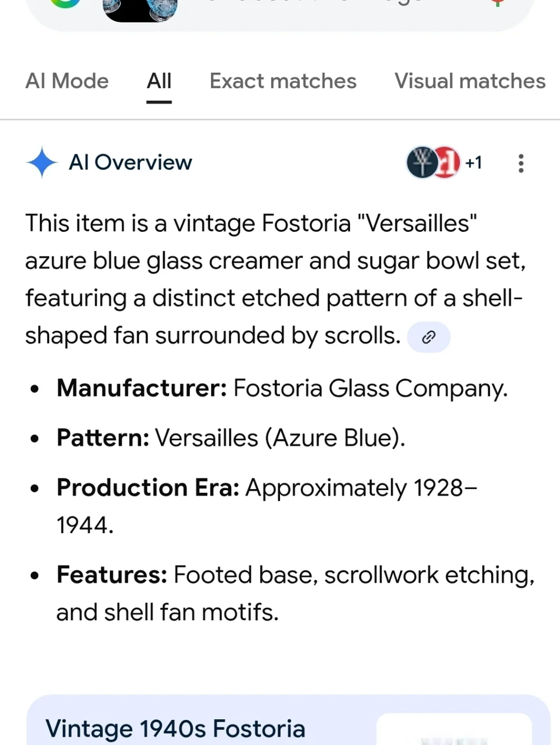Tap the Google logo in the search bar
Screen dimensions: 560x745
[65, 3]
